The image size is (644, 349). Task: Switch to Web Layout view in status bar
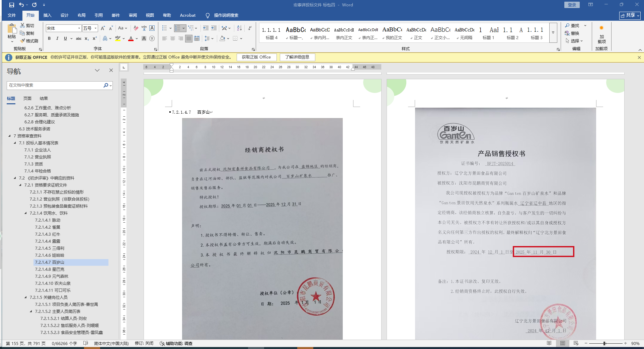click(x=576, y=343)
